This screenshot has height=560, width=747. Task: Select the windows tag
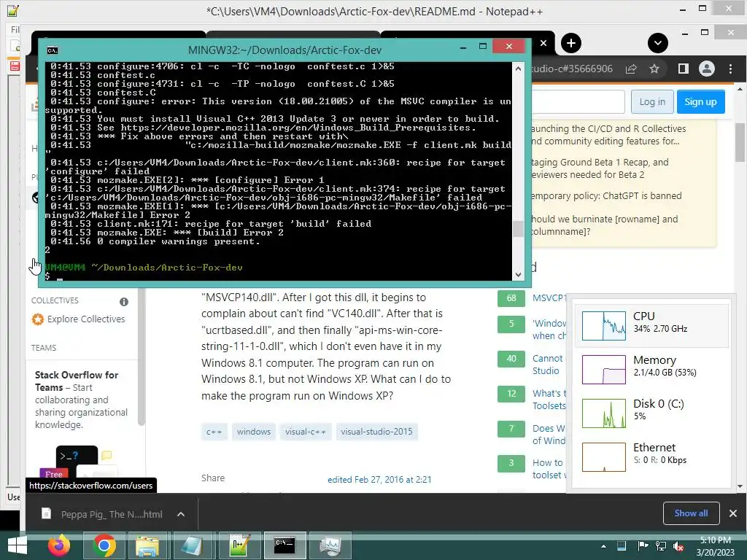253,432
